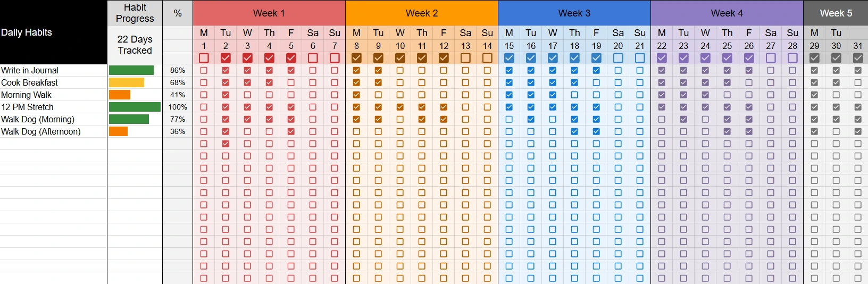The width and height of the screenshot is (868, 284).
Task: Select the Daily Habits title cell
Action: click(53, 32)
